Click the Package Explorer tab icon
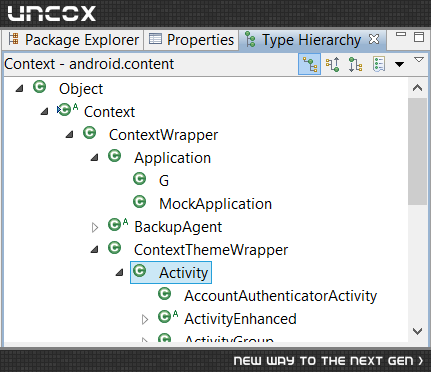 click(14, 39)
